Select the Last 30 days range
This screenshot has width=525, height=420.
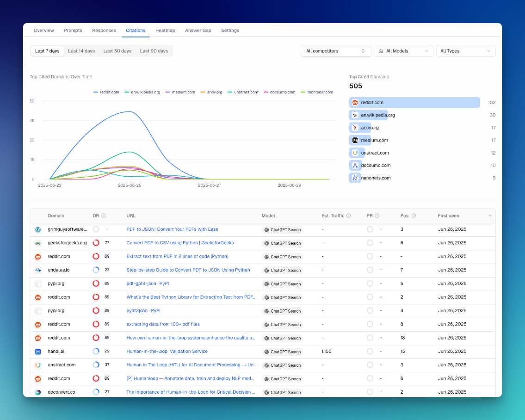tap(117, 51)
